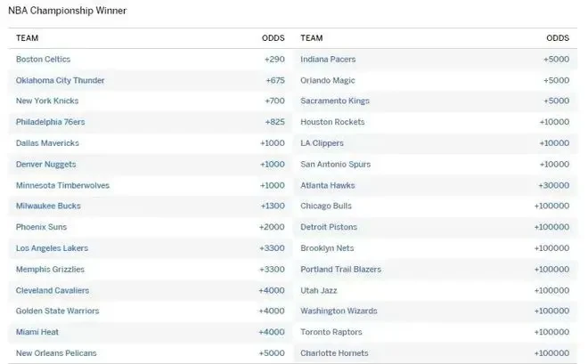The height and width of the screenshot is (364, 588).
Task: Click the left TEAM column header
Action: 27,38
